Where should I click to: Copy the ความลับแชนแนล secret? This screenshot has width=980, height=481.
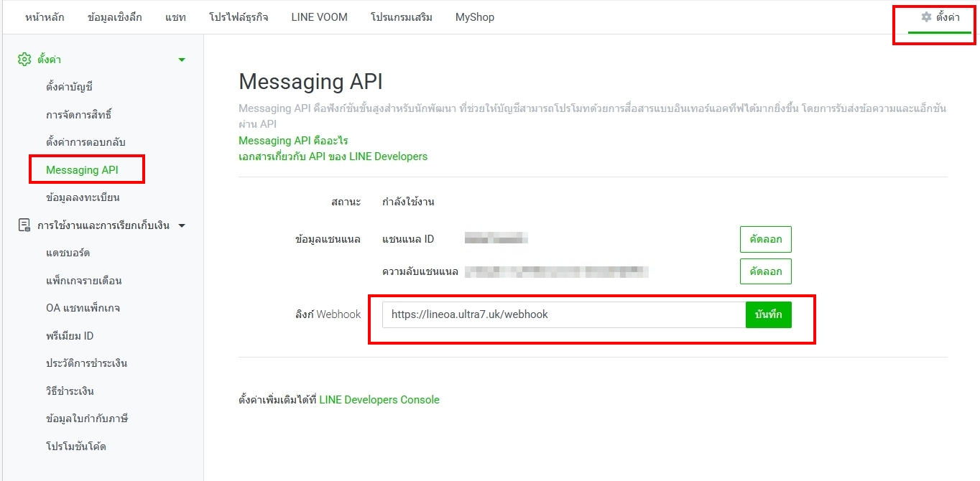764,271
